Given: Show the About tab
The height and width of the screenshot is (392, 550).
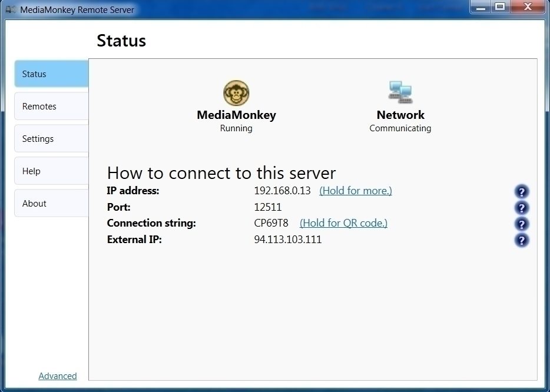Looking at the screenshot, I should click(51, 204).
